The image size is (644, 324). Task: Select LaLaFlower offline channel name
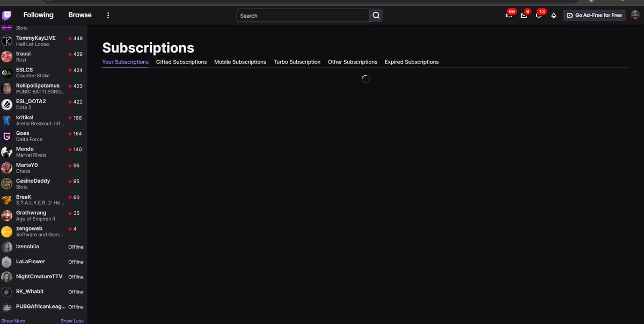coord(31,261)
